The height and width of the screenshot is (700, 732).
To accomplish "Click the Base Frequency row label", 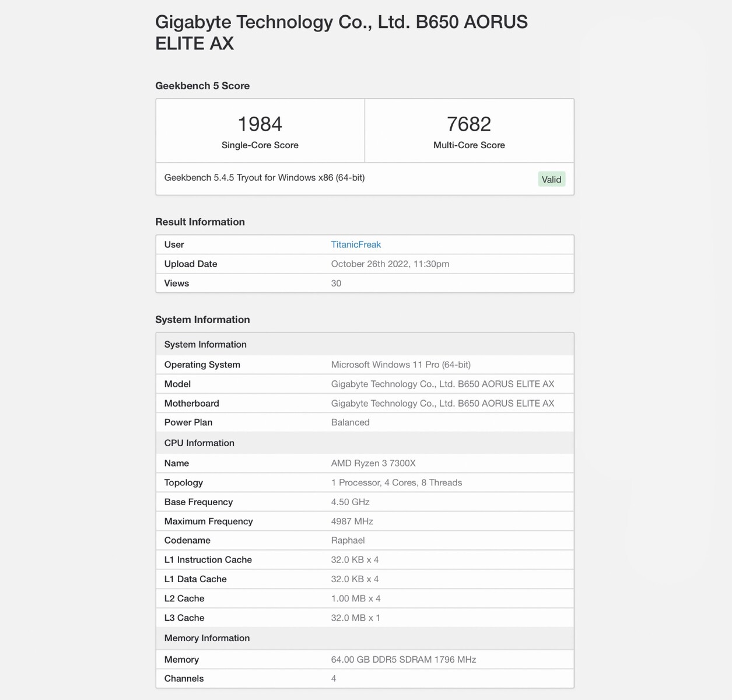I will pyautogui.click(x=198, y=502).
